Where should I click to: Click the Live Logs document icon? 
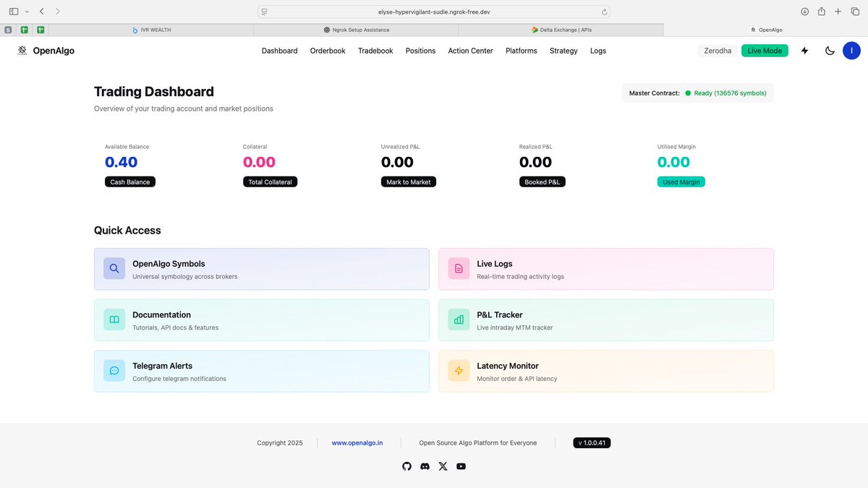point(459,269)
